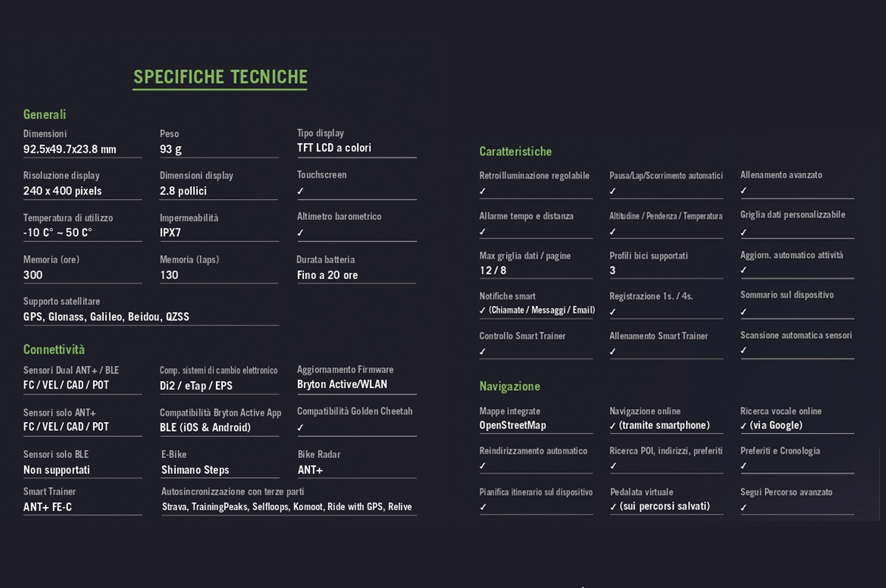Click the Strava, TrainingPeaks autosync list

pyautogui.click(x=287, y=506)
